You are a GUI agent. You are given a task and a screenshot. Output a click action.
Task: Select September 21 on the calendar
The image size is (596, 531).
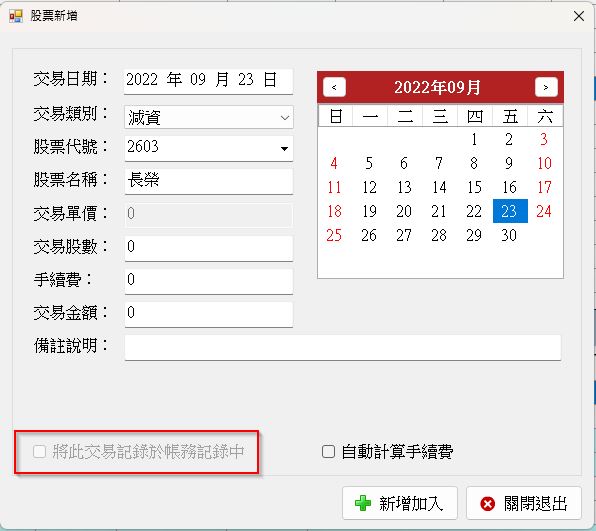click(x=439, y=211)
